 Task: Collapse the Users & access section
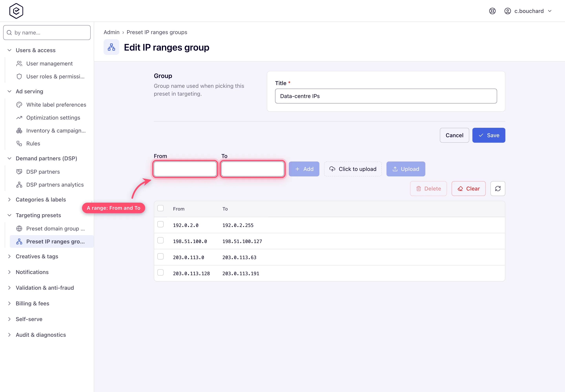[9, 50]
